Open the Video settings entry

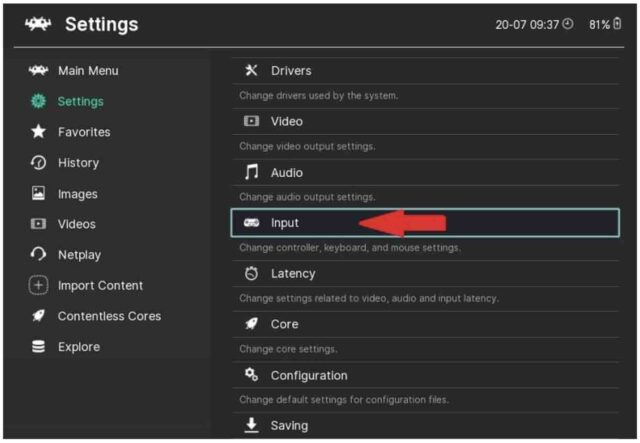(x=286, y=122)
